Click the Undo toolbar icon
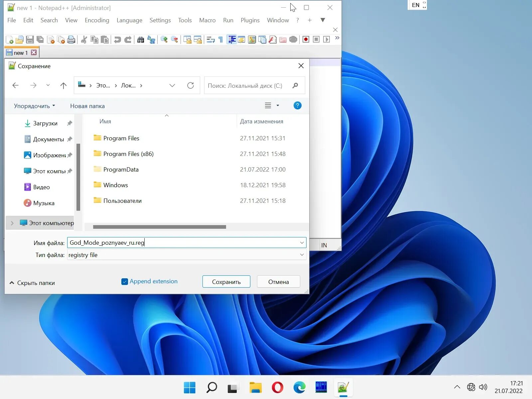 [x=117, y=40]
